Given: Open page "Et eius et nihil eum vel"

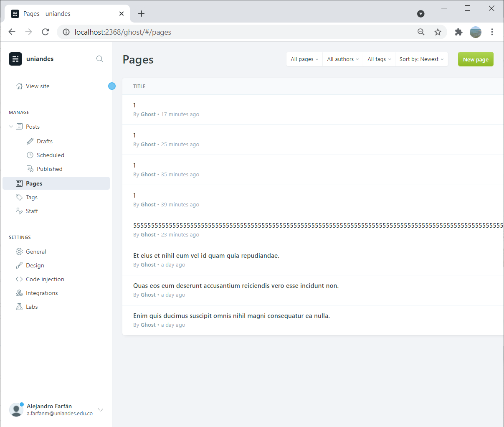Looking at the screenshot, I should [313, 260].
